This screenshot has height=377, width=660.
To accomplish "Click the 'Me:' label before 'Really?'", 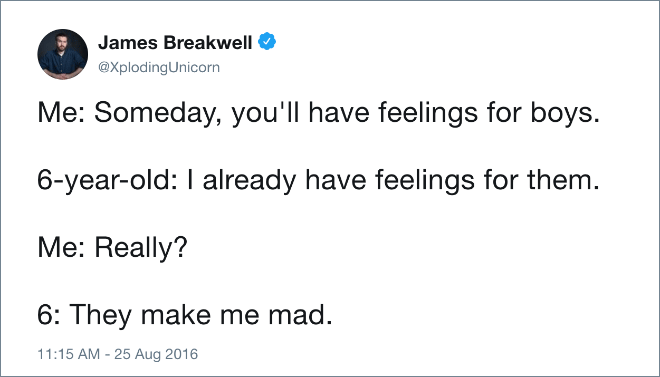I will [62, 247].
